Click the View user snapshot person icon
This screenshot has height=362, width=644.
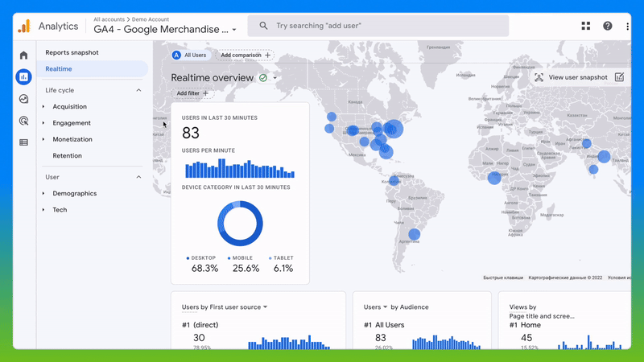tap(539, 77)
